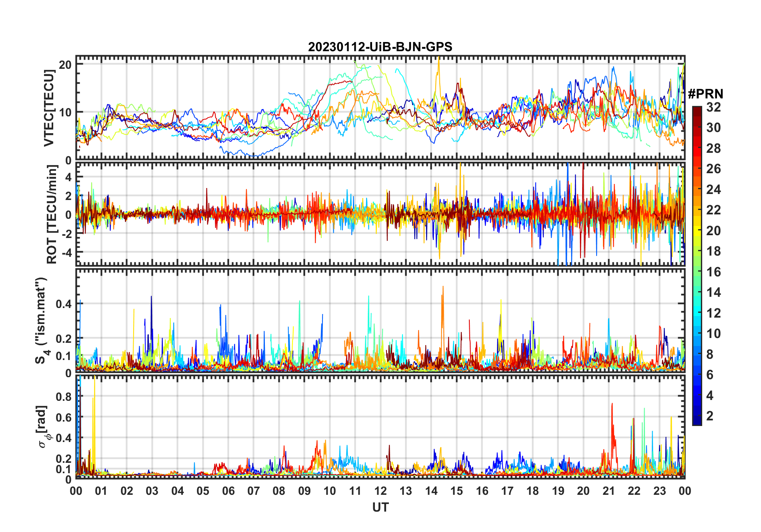This screenshot has width=761, height=532.
Task: Select the ROT axis tick value -4
Action: point(66,252)
